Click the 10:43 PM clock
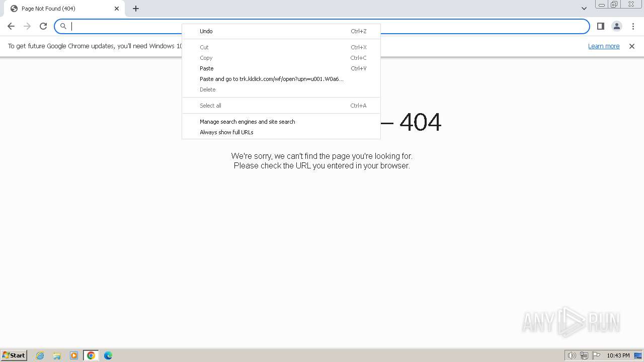644x362 pixels. [x=618, y=355]
